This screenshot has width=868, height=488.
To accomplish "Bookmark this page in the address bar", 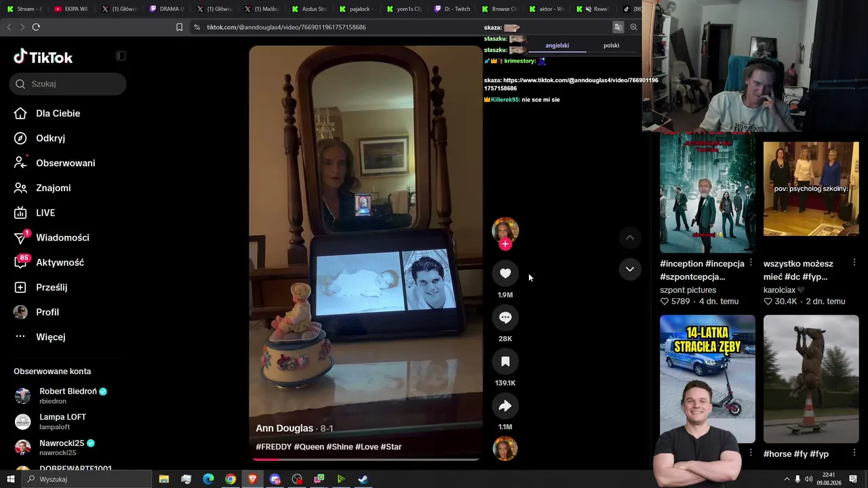I will pyautogui.click(x=179, y=27).
